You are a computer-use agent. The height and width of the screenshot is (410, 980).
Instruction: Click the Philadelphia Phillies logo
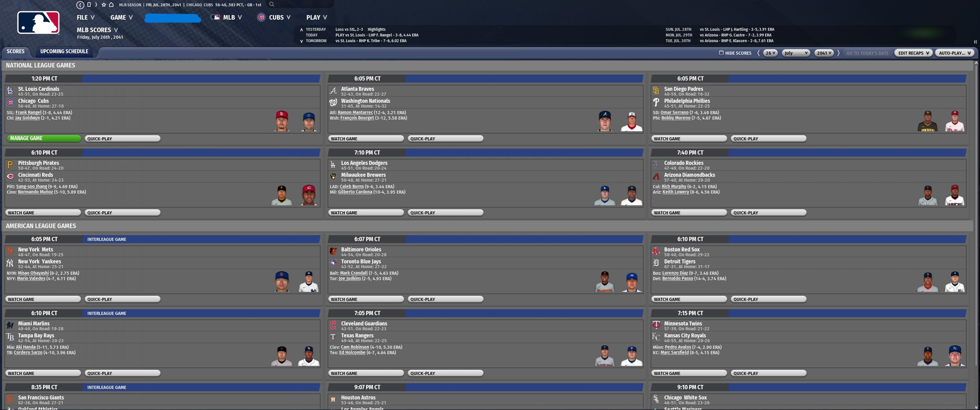[x=656, y=102]
